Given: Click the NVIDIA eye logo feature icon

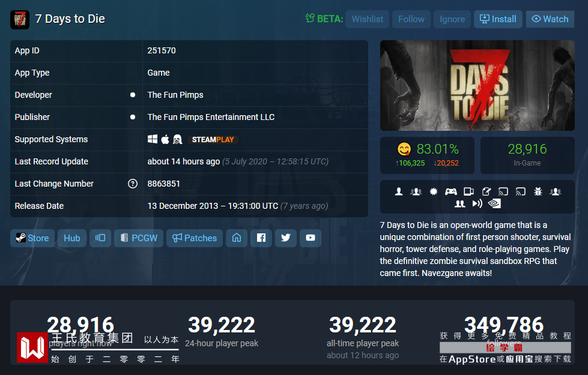Looking at the screenshot, I should click(x=494, y=204).
